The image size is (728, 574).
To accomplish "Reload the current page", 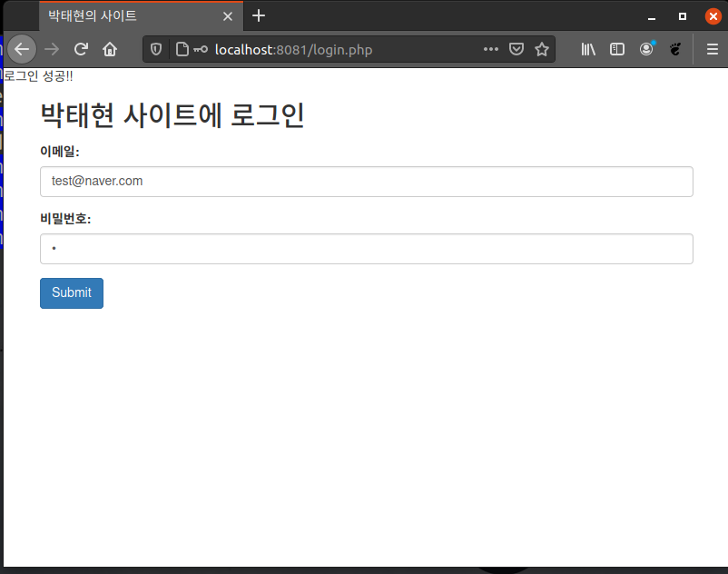I will 82,49.
